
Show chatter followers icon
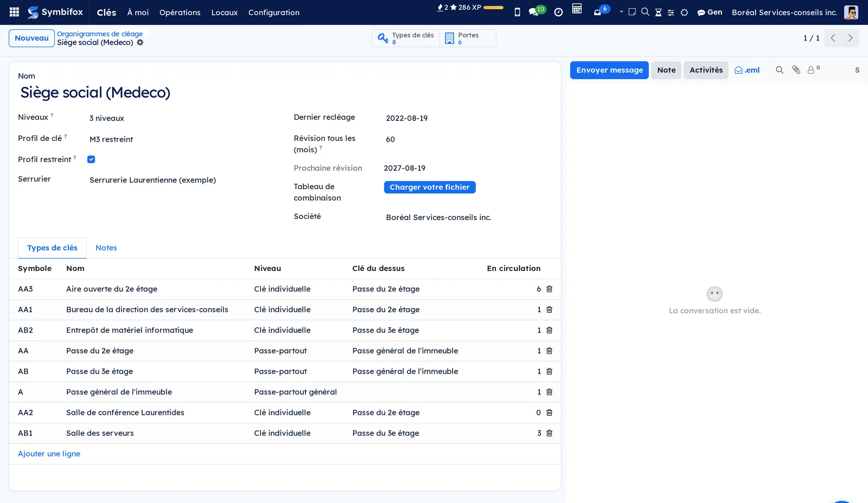[x=813, y=70]
